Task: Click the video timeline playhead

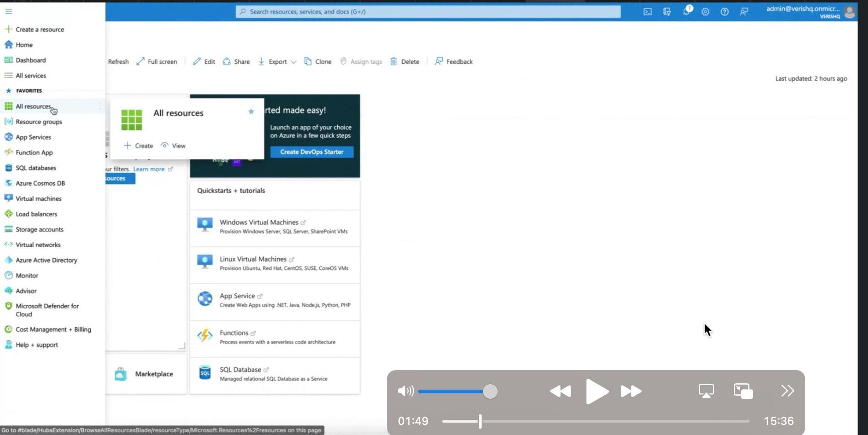Action: tap(480, 421)
